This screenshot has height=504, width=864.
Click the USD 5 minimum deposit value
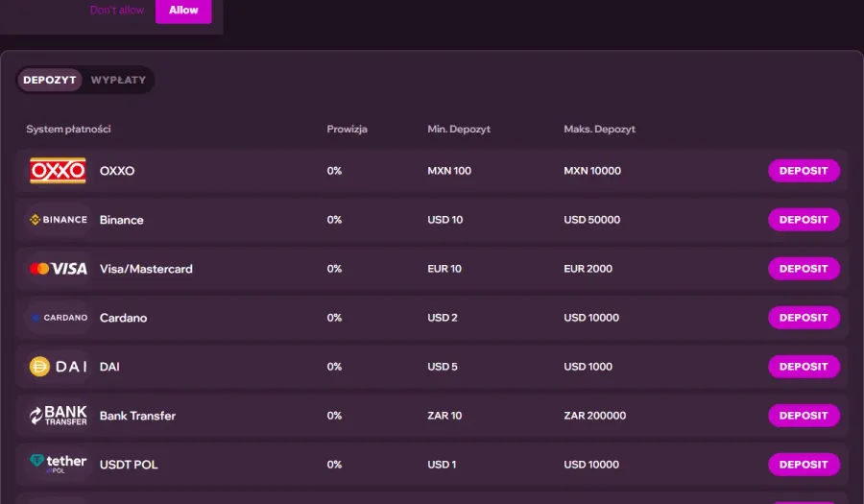pyautogui.click(x=443, y=367)
